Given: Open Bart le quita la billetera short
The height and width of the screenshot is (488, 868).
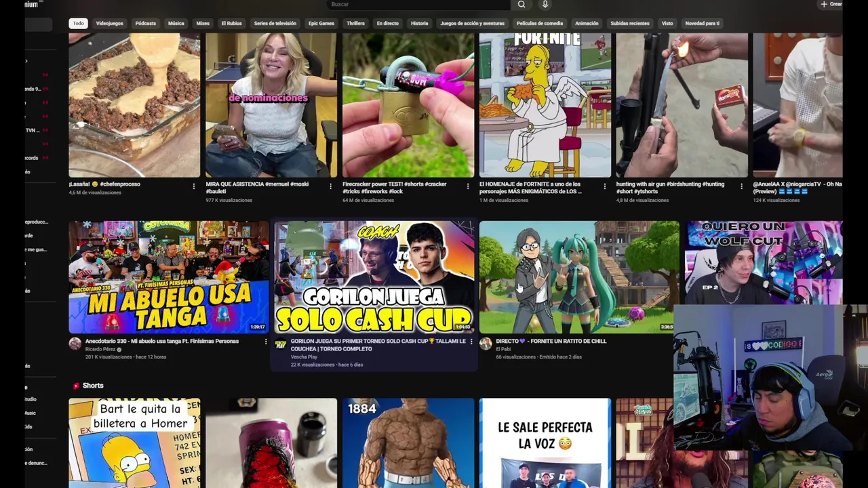Looking at the screenshot, I should [134, 443].
